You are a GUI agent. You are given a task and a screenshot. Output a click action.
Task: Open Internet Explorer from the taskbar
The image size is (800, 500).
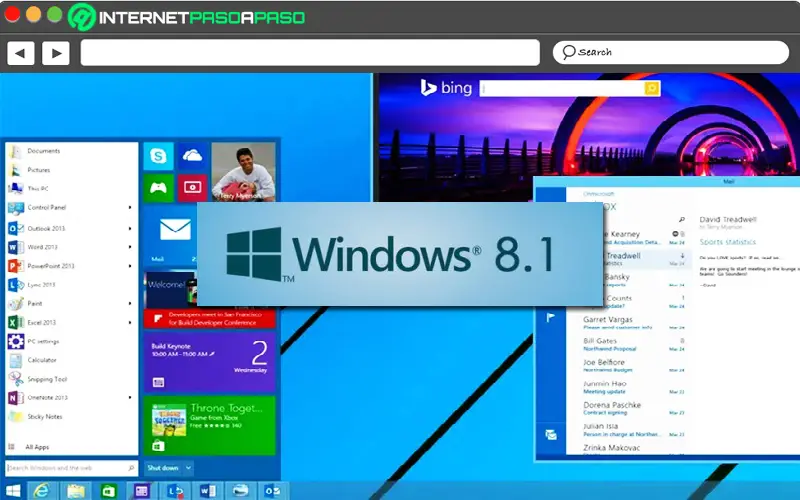tap(41, 491)
